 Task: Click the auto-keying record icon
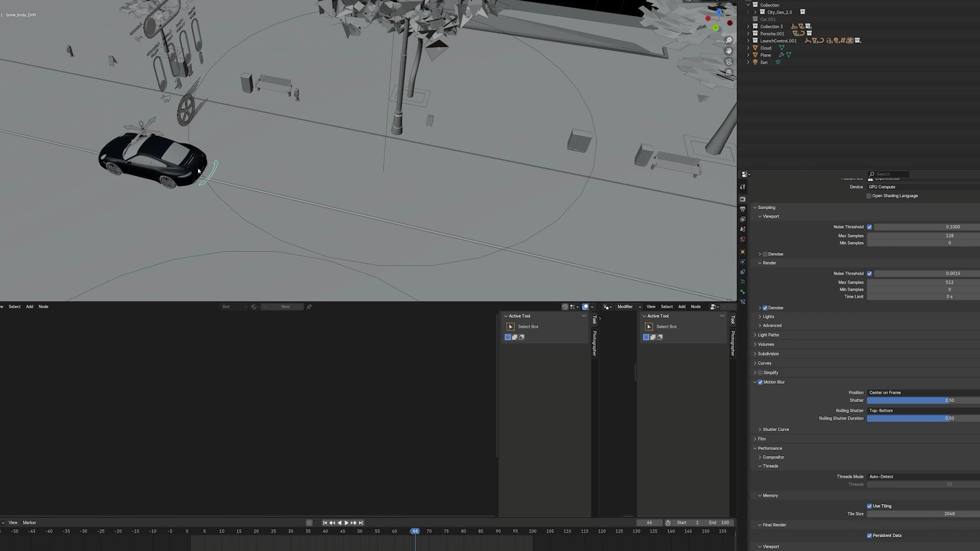click(309, 523)
